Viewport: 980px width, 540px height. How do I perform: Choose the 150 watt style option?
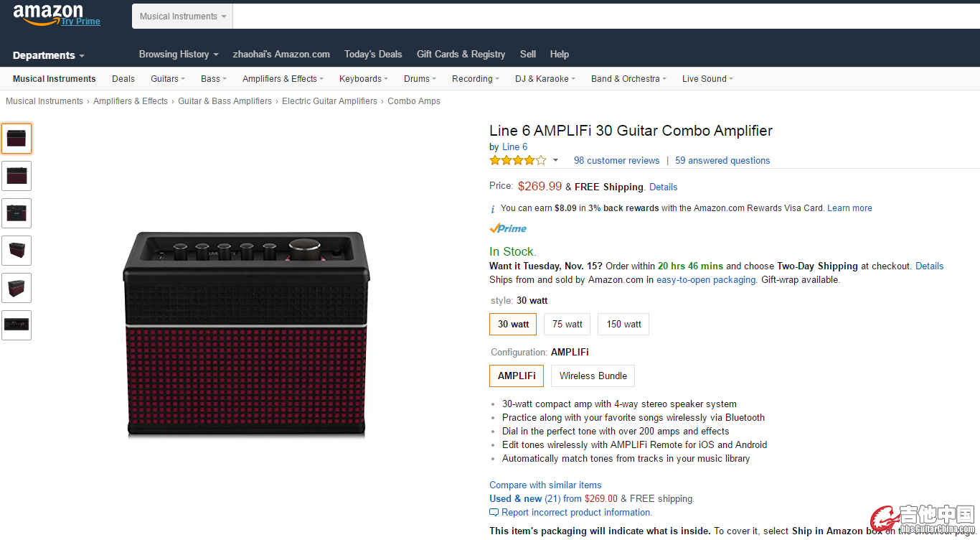coord(623,324)
